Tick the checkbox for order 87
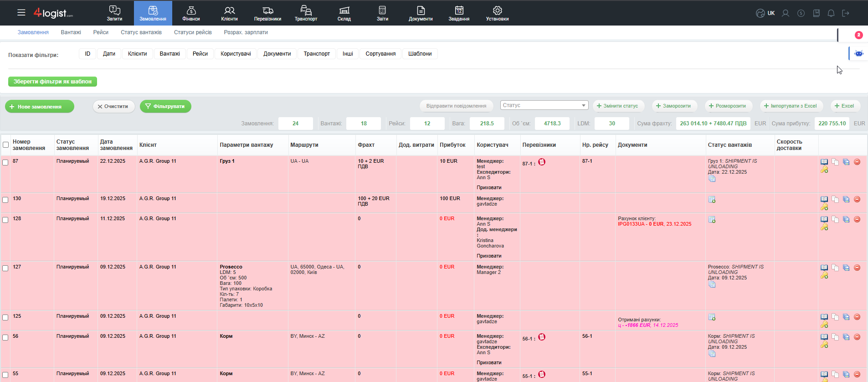 pos(5,162)
